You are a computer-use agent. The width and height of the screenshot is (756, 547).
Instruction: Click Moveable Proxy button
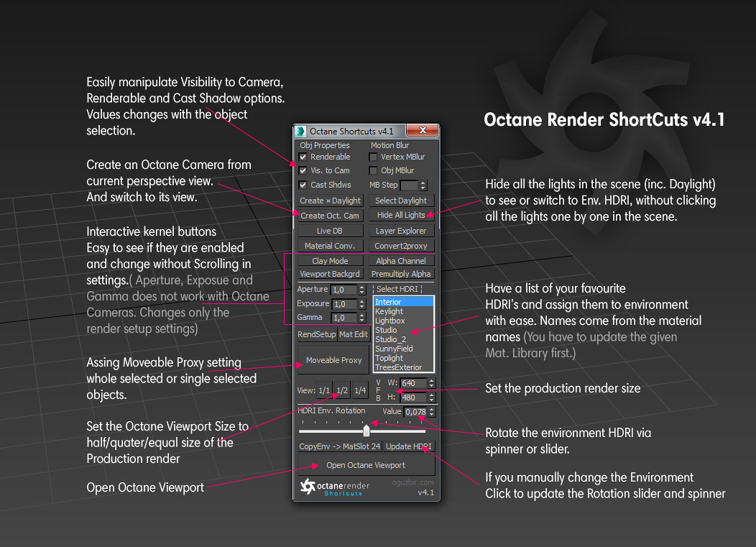tap(333, 360)
